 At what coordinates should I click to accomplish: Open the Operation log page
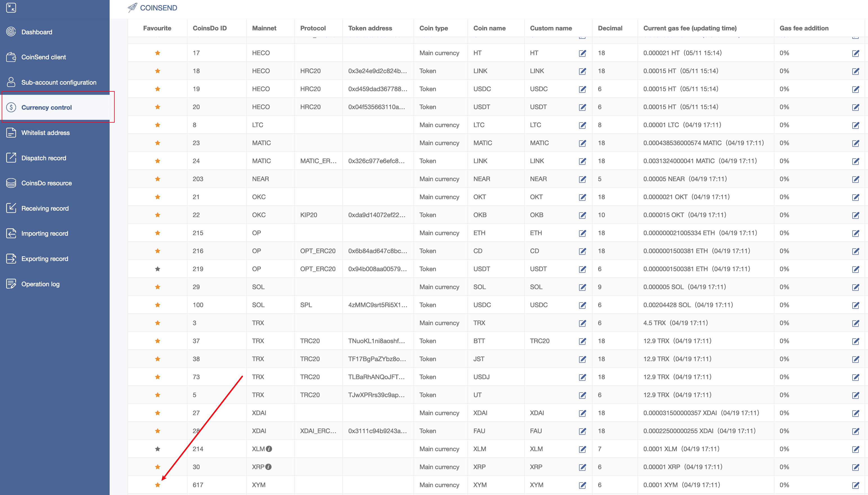[40, 284]
